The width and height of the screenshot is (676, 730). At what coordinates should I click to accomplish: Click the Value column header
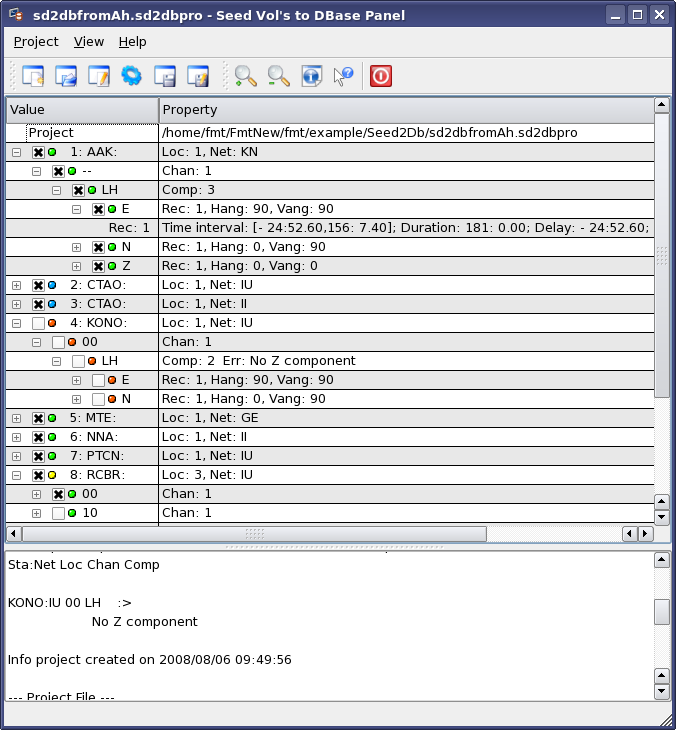click(82, 110)
